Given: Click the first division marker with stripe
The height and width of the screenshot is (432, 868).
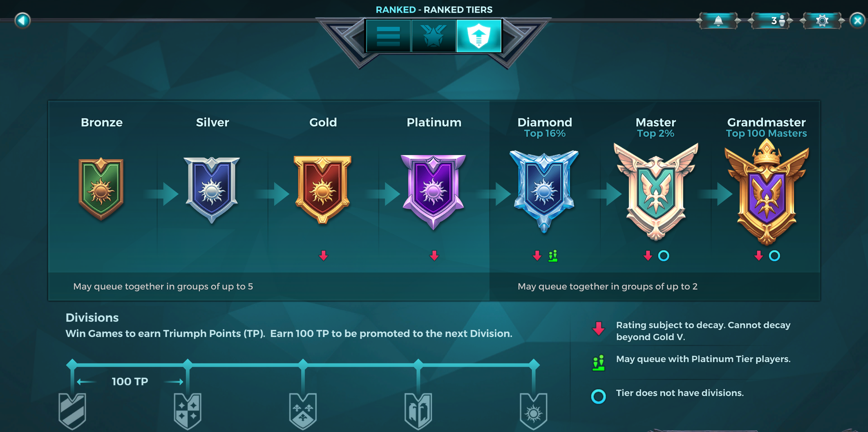Looking at the screenshot, I should pyautogui.click(x=72, y=411).
